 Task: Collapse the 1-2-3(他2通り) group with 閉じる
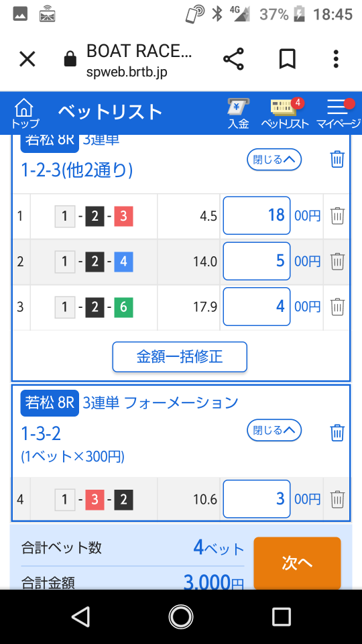[274, 160]
